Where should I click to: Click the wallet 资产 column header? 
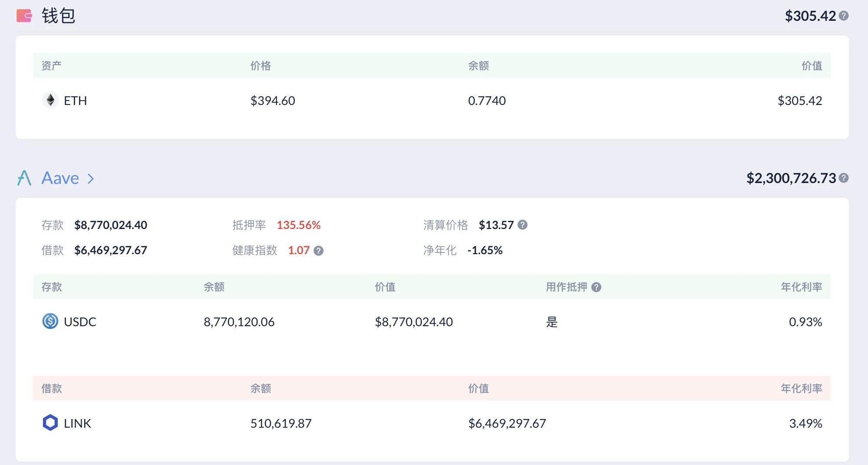(52, 65)
